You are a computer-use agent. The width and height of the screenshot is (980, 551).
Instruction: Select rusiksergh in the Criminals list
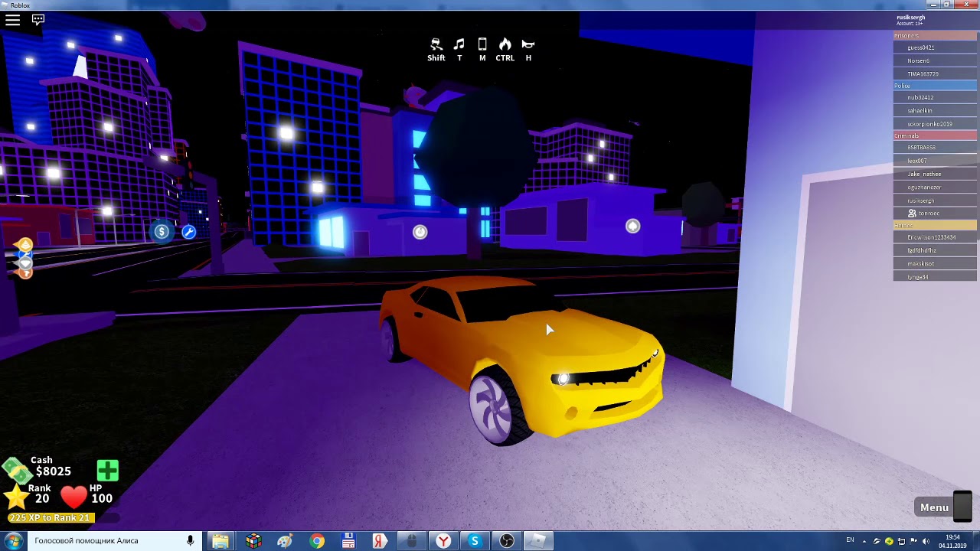tap(935, 201)
